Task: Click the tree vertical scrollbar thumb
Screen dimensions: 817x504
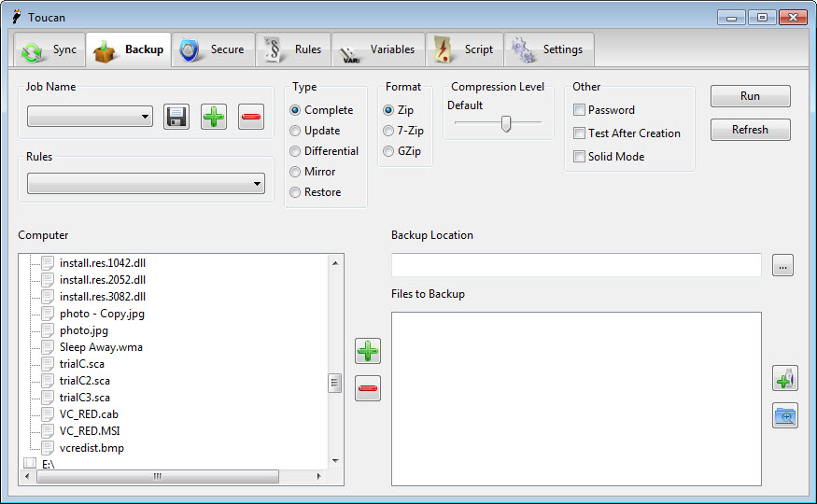Action: pos(334,384)
